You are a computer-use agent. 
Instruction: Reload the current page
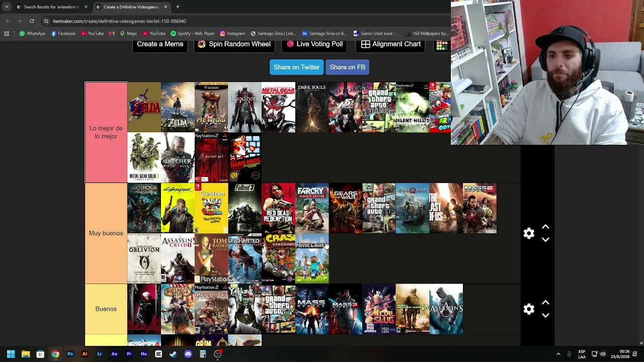point(32,21)
